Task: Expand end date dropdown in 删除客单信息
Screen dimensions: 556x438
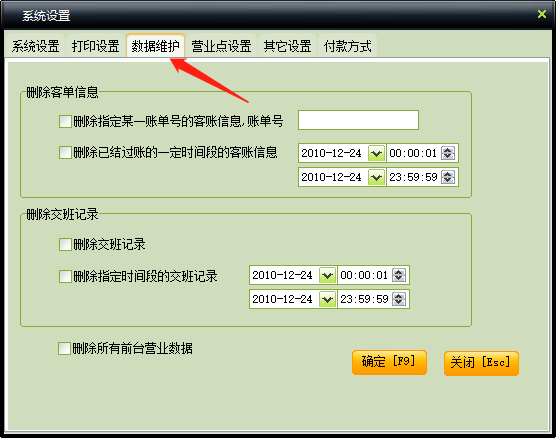Action: (x=376, y=177)
